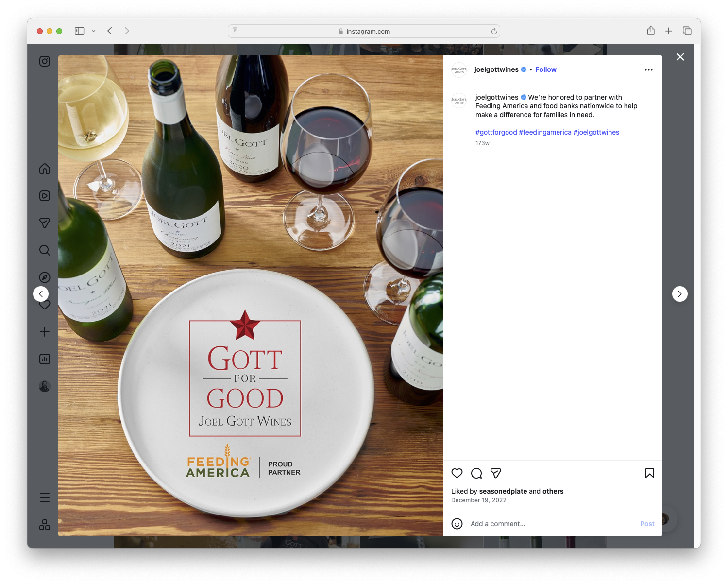Viewport: 728px width, 584px height.
Task: Go to the previous post arrow
Action: tap(41, 294)
